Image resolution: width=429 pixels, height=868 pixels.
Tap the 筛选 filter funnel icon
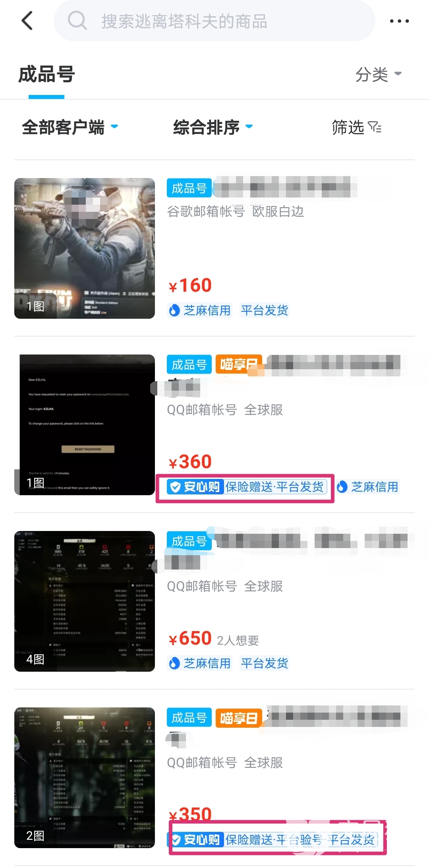(375, 127)
